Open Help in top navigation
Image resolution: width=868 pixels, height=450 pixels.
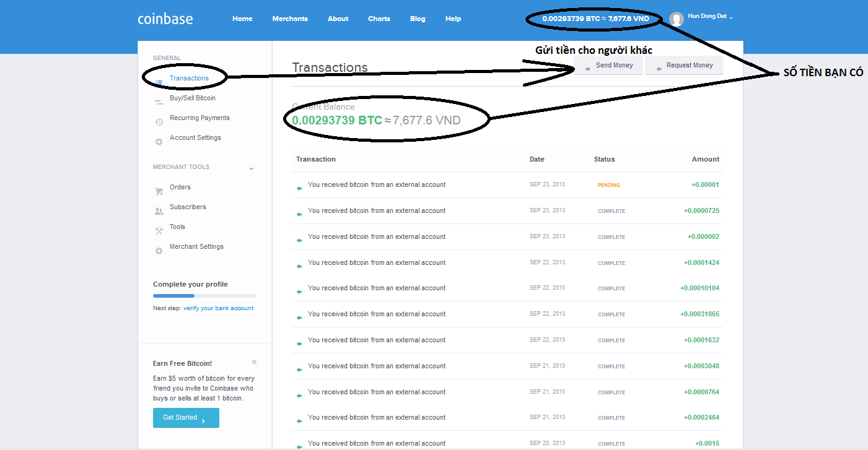tap(453, 19)
